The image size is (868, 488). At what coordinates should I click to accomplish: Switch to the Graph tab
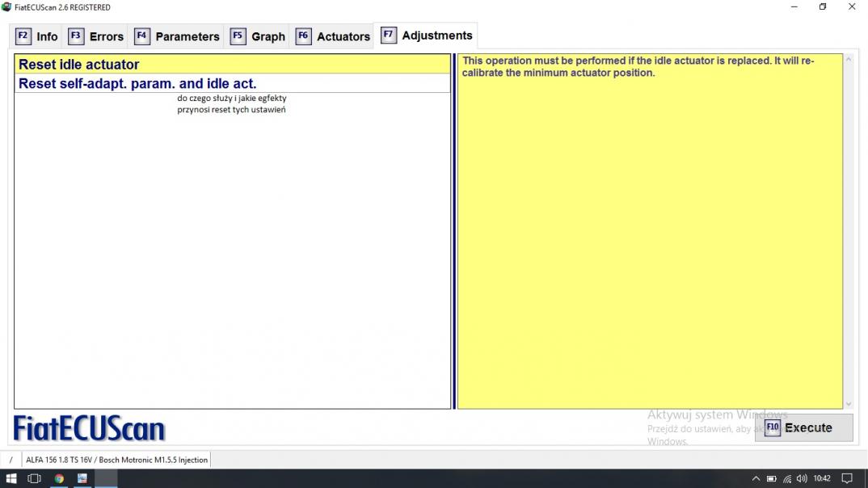[x=258, y=36]
